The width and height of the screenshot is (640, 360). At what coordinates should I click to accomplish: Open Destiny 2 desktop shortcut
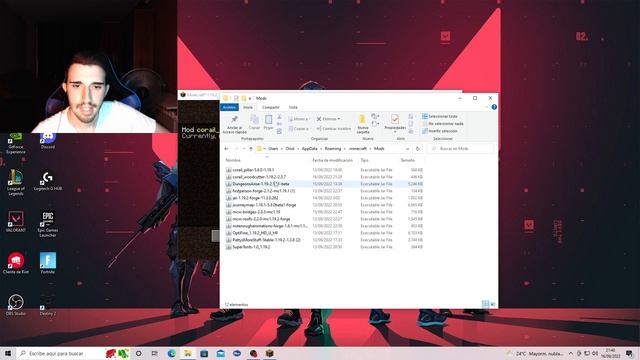coord(48,305)
